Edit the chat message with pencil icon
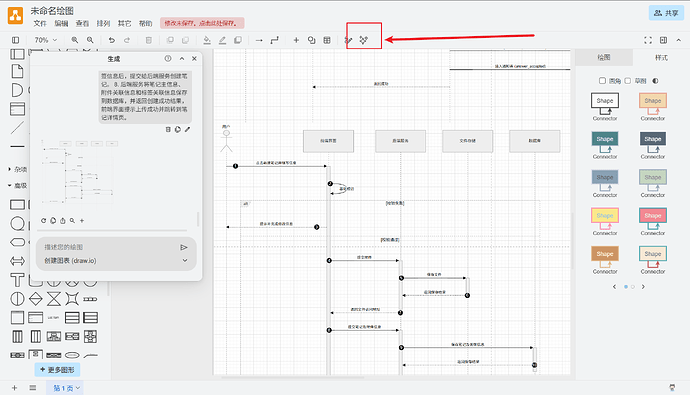Screen dimensions: 690x395 pyautogui.click(x=187, y=129)
